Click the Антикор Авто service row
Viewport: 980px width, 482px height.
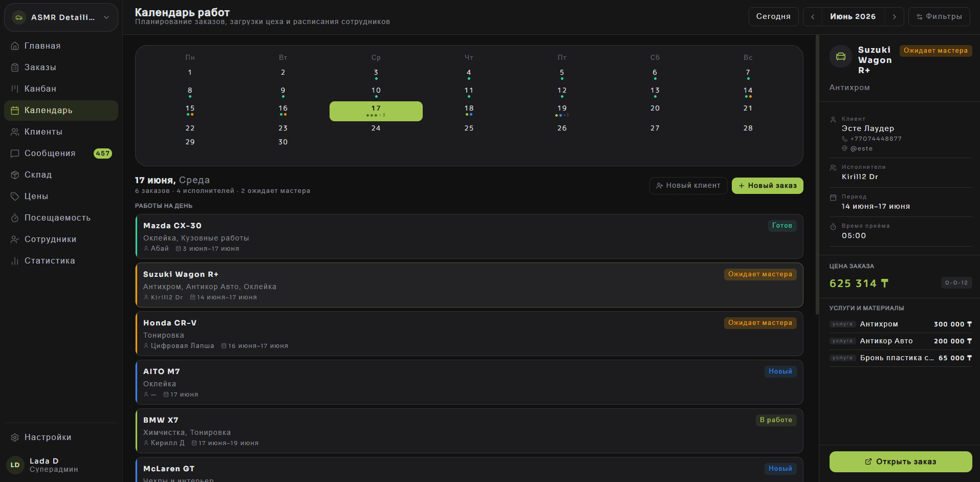point(901,341)
